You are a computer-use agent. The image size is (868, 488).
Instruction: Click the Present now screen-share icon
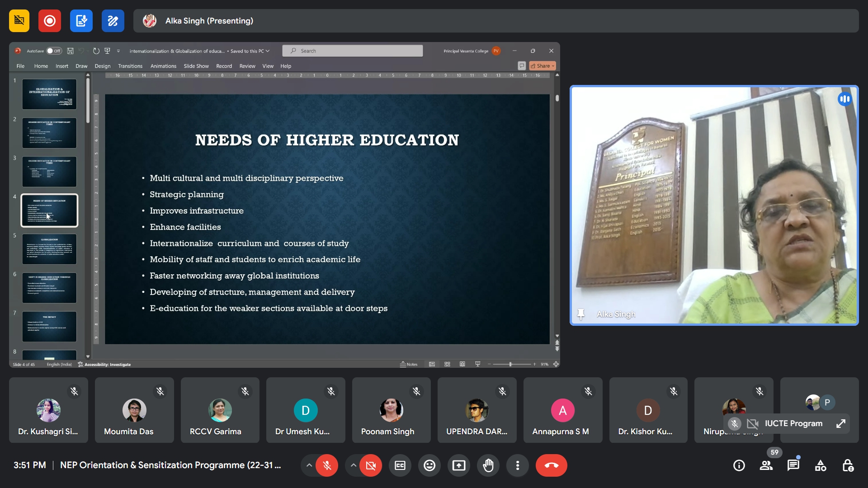459,465
